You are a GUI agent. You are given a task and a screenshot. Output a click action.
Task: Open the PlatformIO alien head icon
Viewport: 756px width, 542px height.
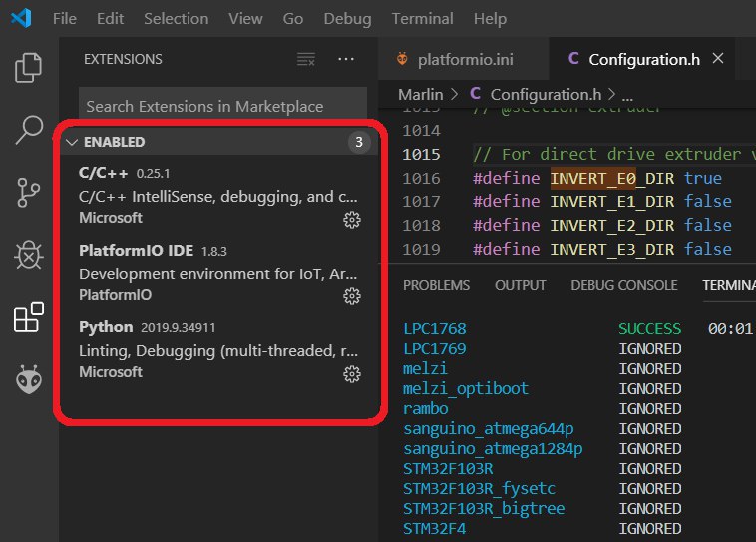click(29, 379)
